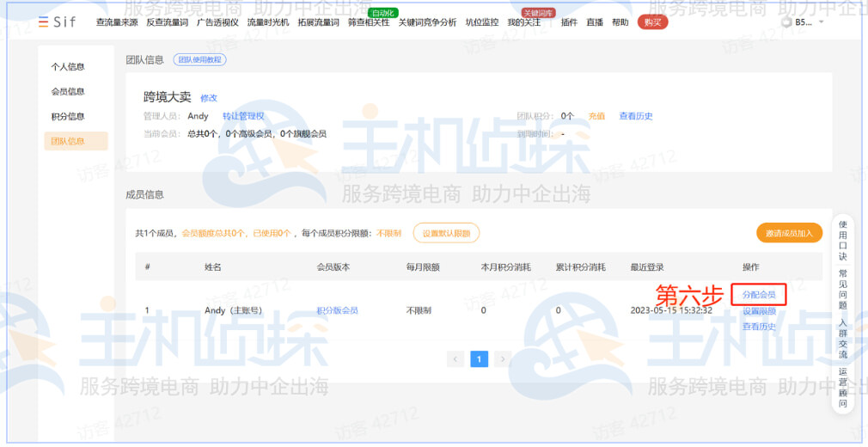Screen dimensions: 868x447
Task: Open 筛查相关性 in the navigation bar
Action: coord(369,22)
